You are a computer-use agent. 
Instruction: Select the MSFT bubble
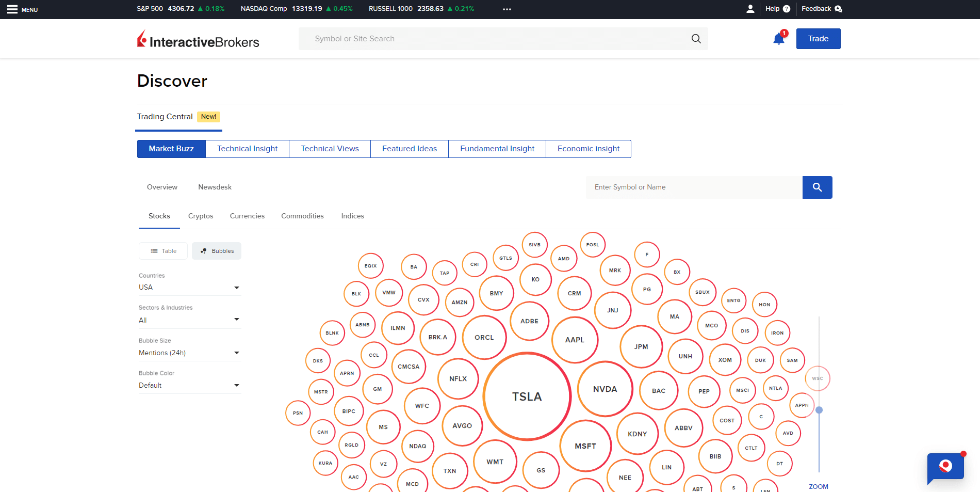tap(585, 446)
